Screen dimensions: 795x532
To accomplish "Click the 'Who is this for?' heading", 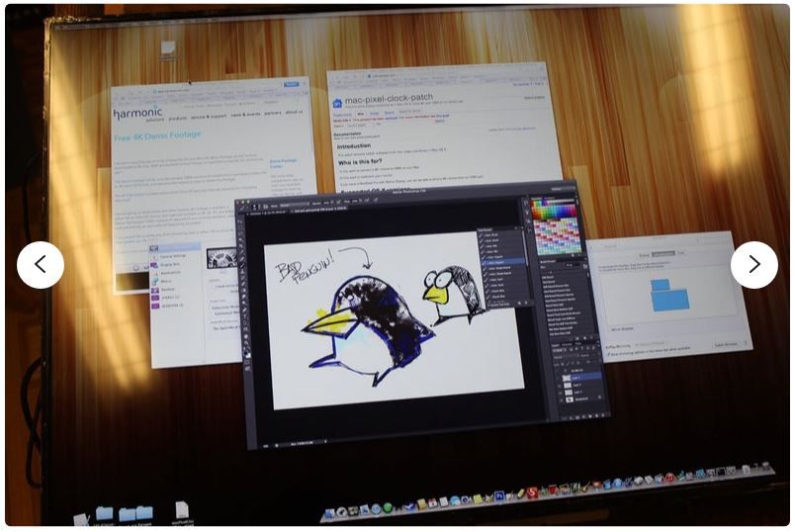I will click(x=360, y=162).
